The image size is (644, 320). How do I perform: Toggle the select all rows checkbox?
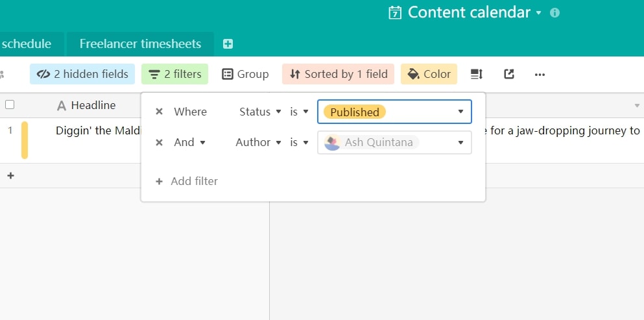(x=10, y=105)
